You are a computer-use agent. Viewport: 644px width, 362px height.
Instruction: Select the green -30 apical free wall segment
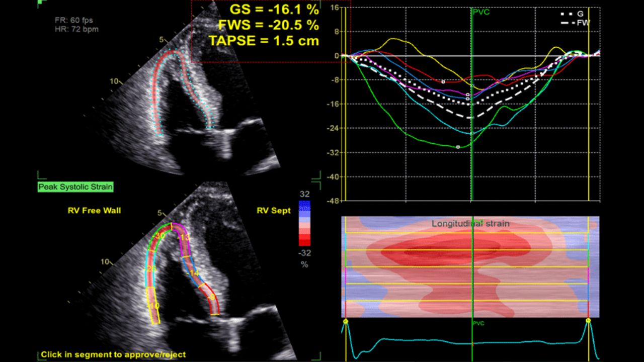pyautogui.click(x=159, y=235)
